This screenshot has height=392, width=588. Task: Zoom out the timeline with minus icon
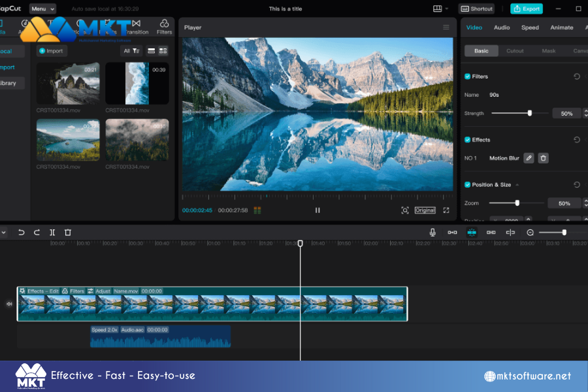pos(531,233)
